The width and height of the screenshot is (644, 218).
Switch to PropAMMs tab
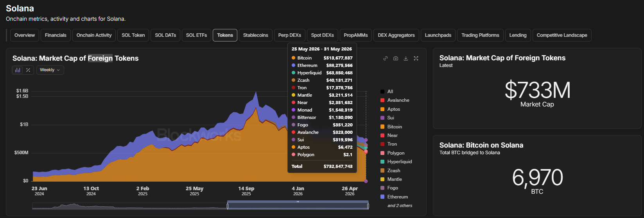pyautogui.click(x=356, y=35)
